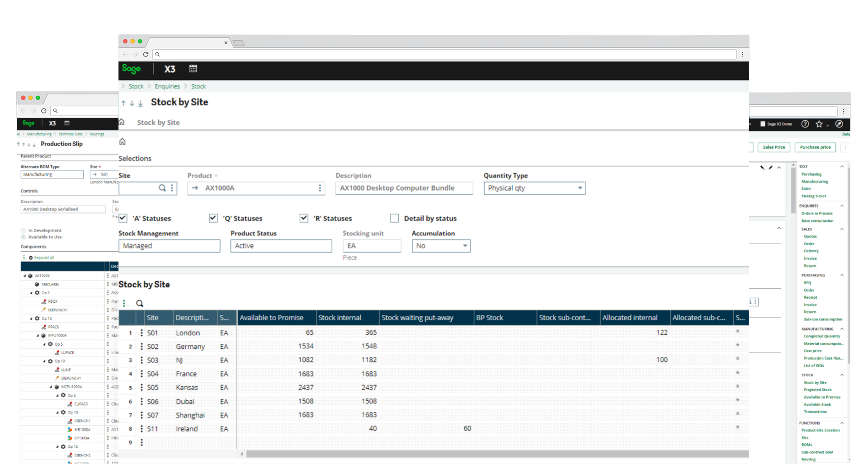Collapse the SALES section in the right panel

click(x=842, y=229)
